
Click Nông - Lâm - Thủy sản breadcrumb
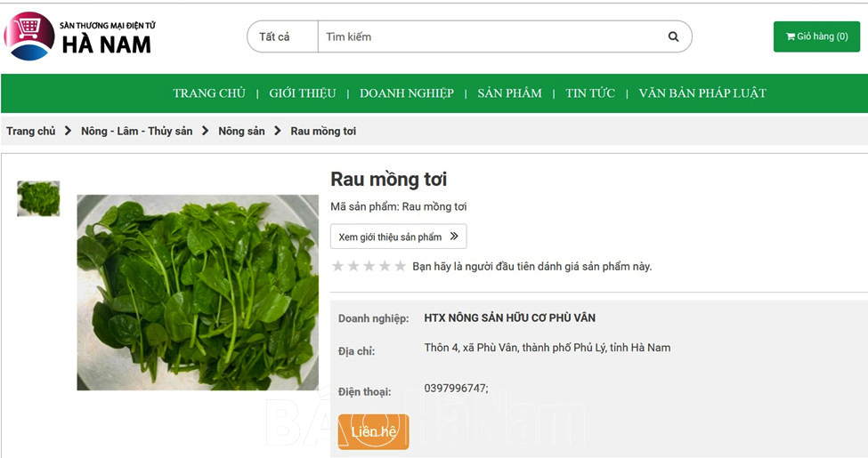tap(136, 131)
